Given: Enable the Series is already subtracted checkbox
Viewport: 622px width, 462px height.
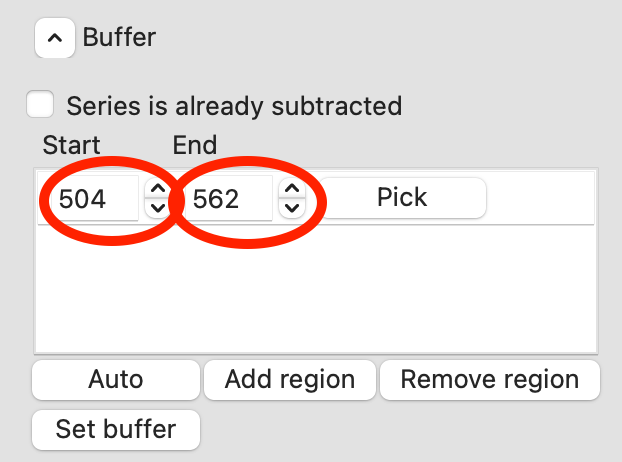Looking at the screenshot, I should point(41,104).
